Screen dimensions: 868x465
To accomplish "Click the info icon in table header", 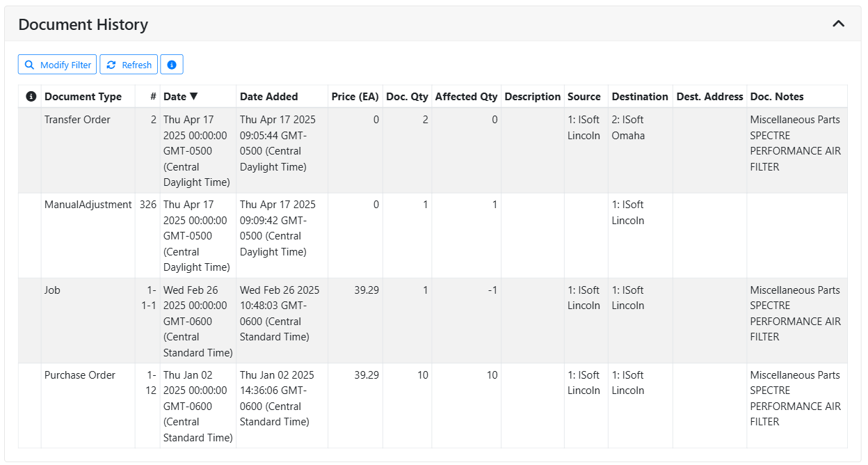I will (x=31, y=97).
